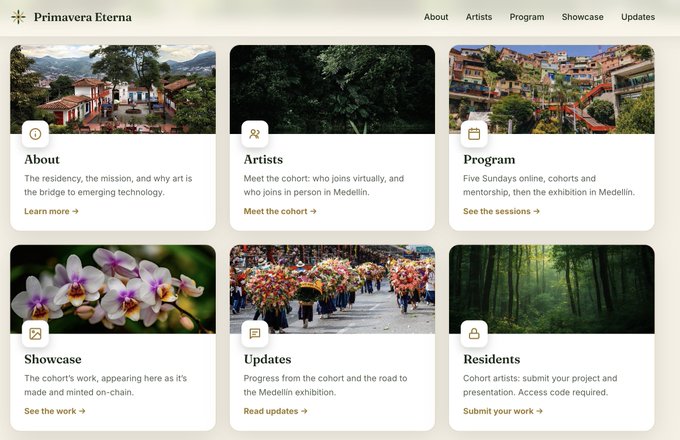The image size is (680, 440).
Task: Click the text 'Five Sundays online, cohorts and'
Action: (529, 178)
